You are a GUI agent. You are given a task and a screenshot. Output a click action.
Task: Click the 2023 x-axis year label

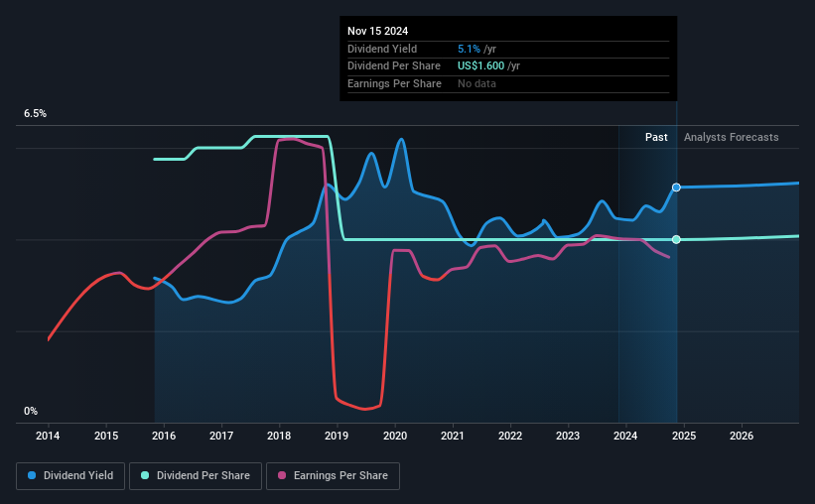568,436
